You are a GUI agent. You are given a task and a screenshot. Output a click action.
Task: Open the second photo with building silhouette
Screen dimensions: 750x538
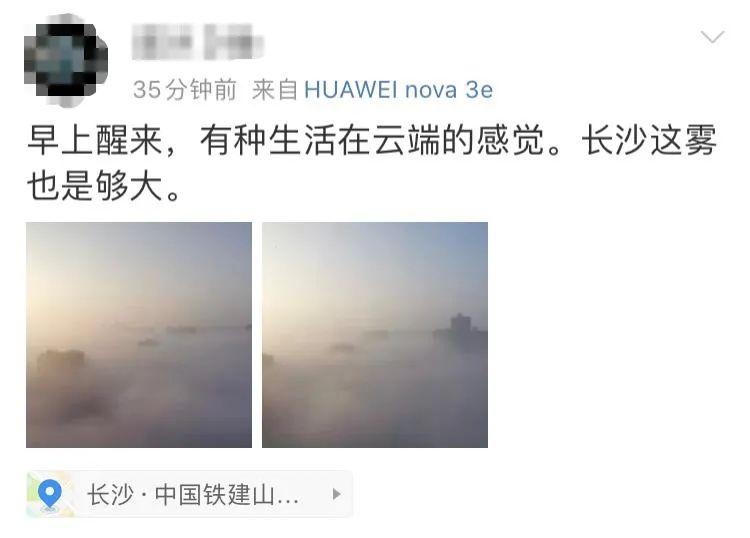click(x=375, y=335)
